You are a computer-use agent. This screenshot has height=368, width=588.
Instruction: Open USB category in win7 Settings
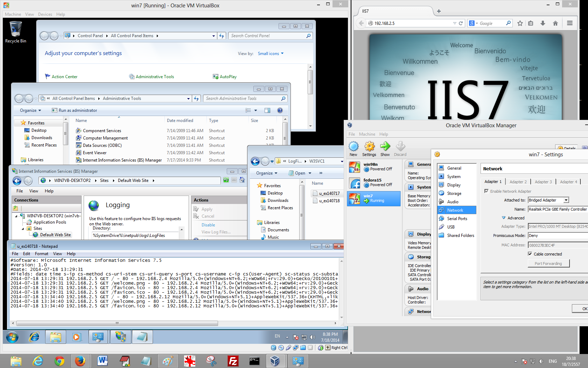click(457, 227)
